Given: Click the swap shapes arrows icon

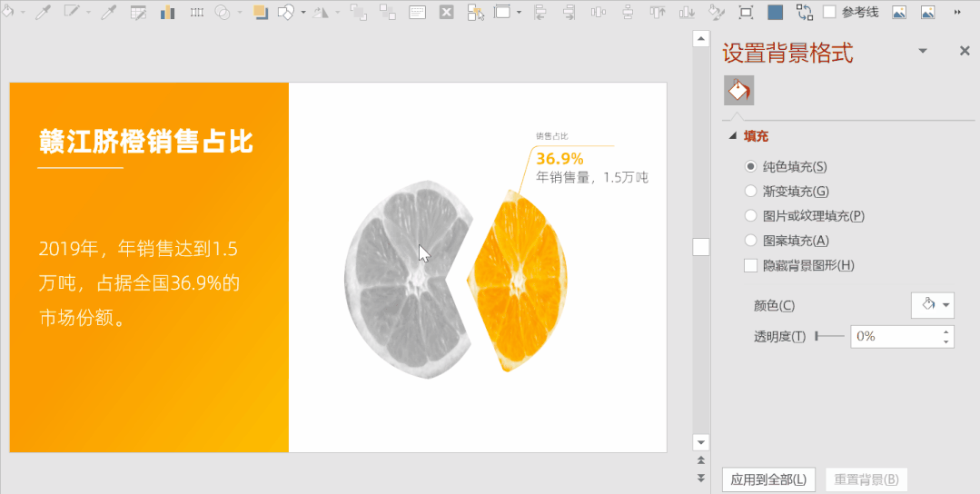Looking at the screenshot, I should point(805,12).
